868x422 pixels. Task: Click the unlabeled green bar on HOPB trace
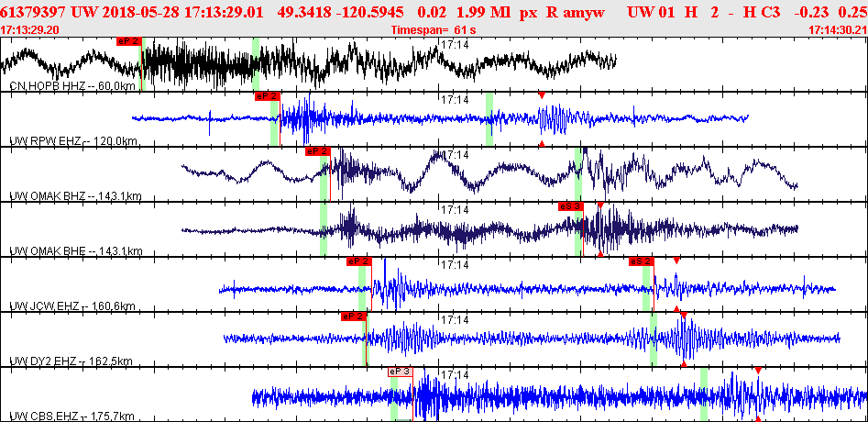[x=256, y=64]
